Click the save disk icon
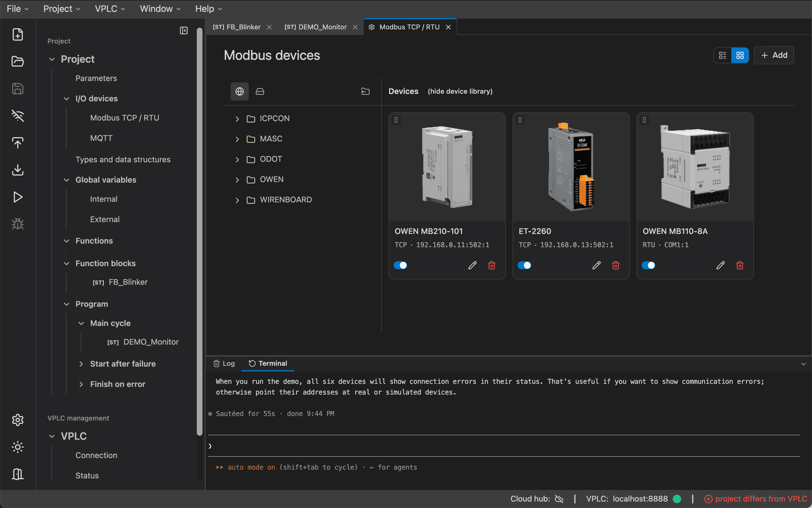The height and width of the screenshot is (508, 812). click(17, 89)
